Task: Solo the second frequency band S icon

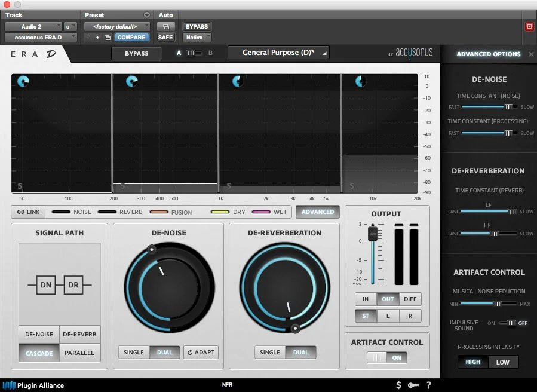Action: [x=122, y=186]
